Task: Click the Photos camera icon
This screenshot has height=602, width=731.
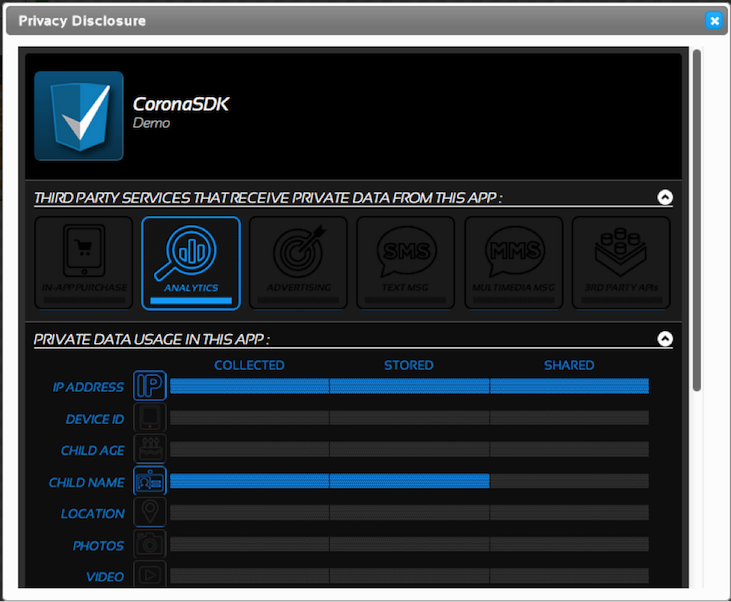Action: point(150,546)
